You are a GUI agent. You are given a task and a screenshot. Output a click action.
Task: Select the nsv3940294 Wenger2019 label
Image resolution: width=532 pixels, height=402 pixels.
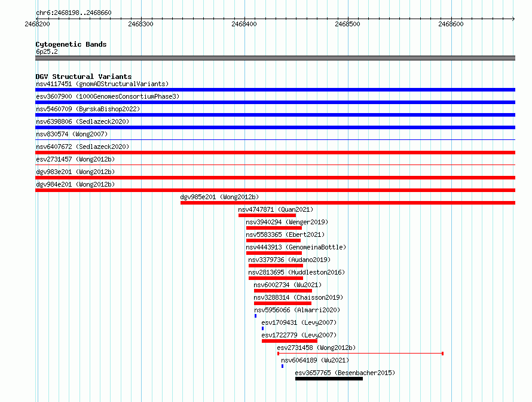coord(287,222)
